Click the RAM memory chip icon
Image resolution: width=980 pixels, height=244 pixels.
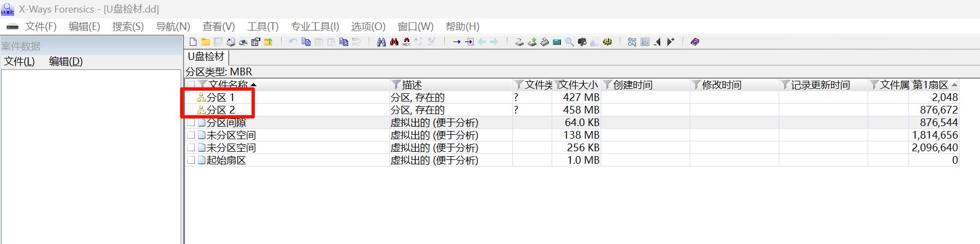pyautogui.click(x=544, y=42)
